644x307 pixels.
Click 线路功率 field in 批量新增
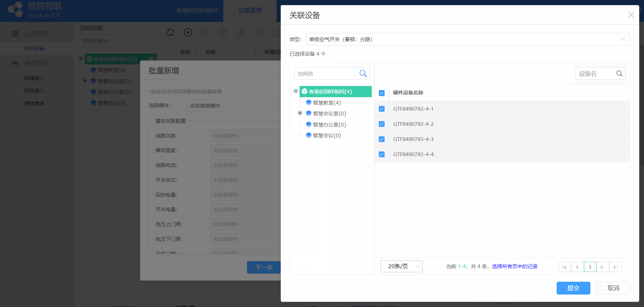tap(246, 136)
